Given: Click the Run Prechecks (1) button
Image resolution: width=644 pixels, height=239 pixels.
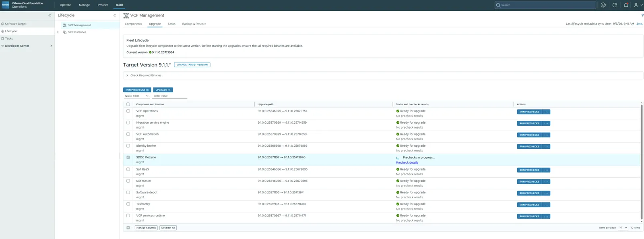Looking at the screenshot, I should [137, 90].
